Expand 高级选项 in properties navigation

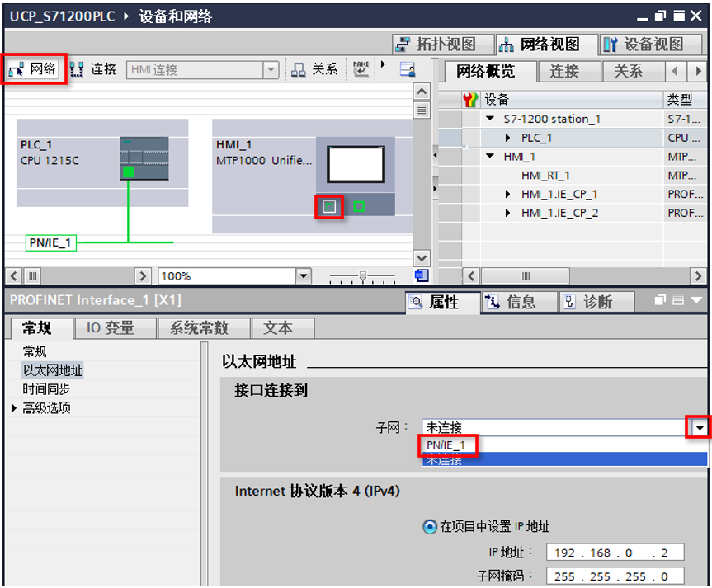click(14, 407)
